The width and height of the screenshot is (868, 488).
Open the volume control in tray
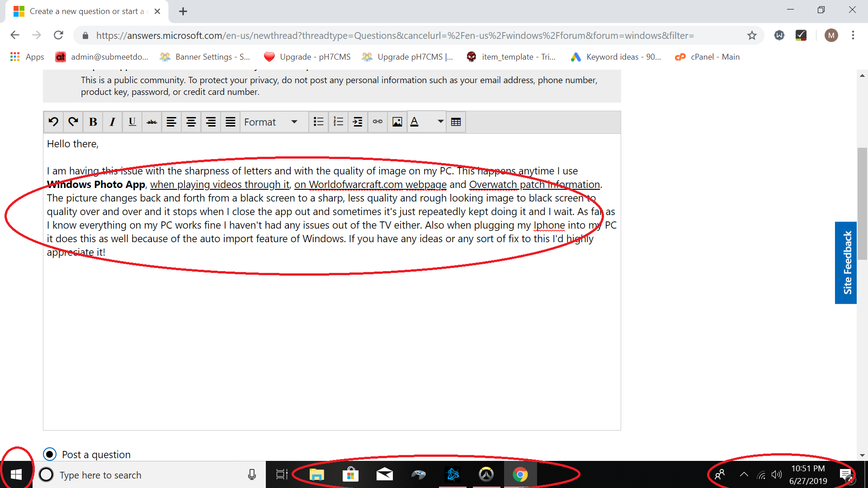pyautogui.click(x=777, y=474)
